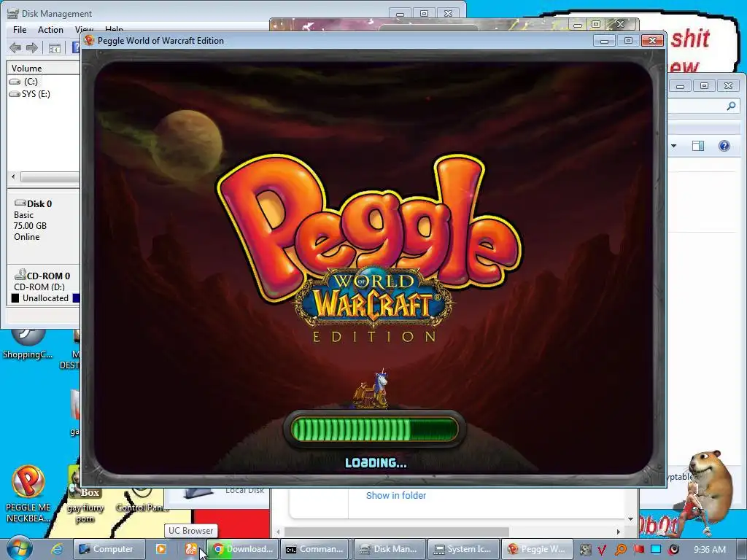Screen dimensions: 747x560
Task: Click the first gray system tray icon
Action: pyautogui.click(x=585, y=550)
